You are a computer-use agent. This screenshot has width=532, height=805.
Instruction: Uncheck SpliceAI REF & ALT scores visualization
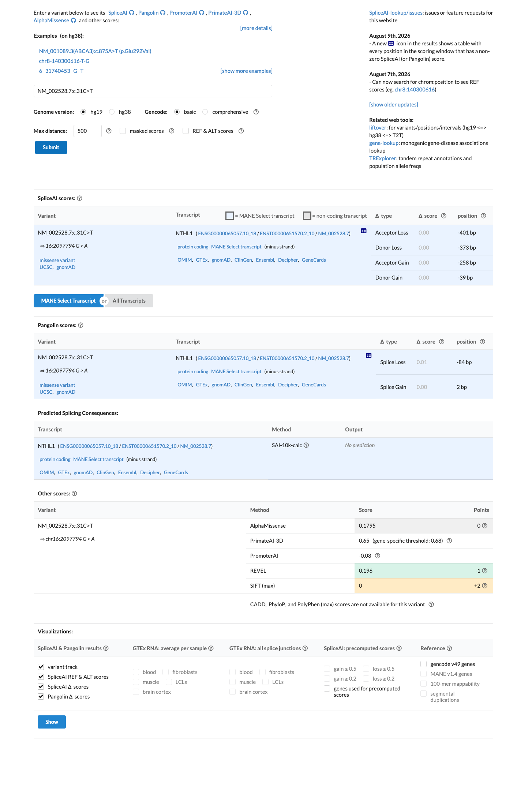pyautogui.click(x=41, y=677)
